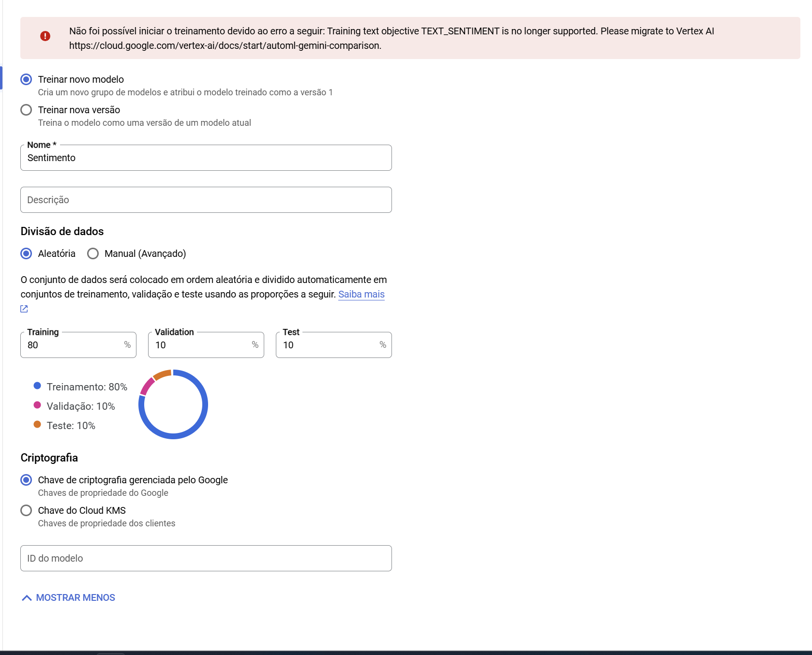Viewport: 812px width, 655px height.
Task: Click the 'Cria um novo grupo de modelos' description
Action: click(185, 92)
